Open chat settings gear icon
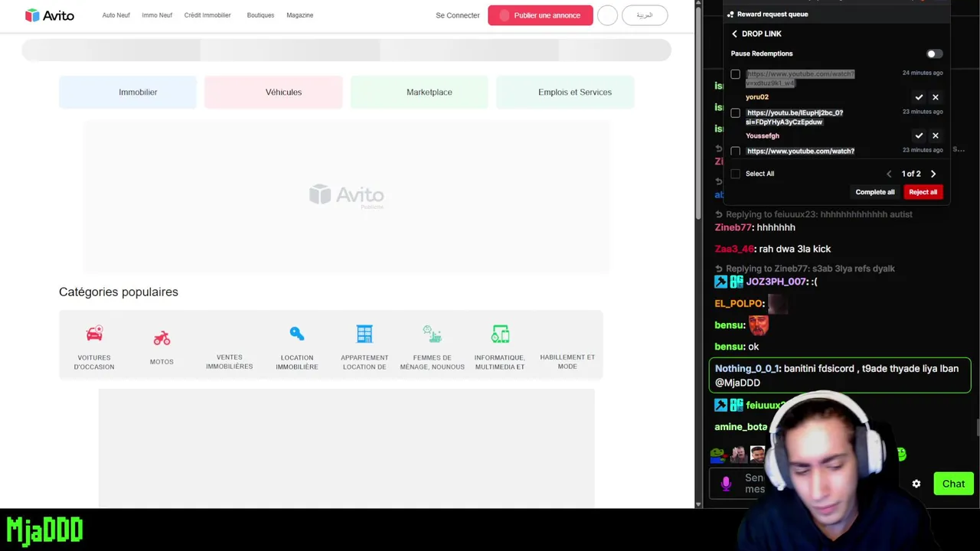The width and height of the screenshot is (980, 551). tap(916, 484)
